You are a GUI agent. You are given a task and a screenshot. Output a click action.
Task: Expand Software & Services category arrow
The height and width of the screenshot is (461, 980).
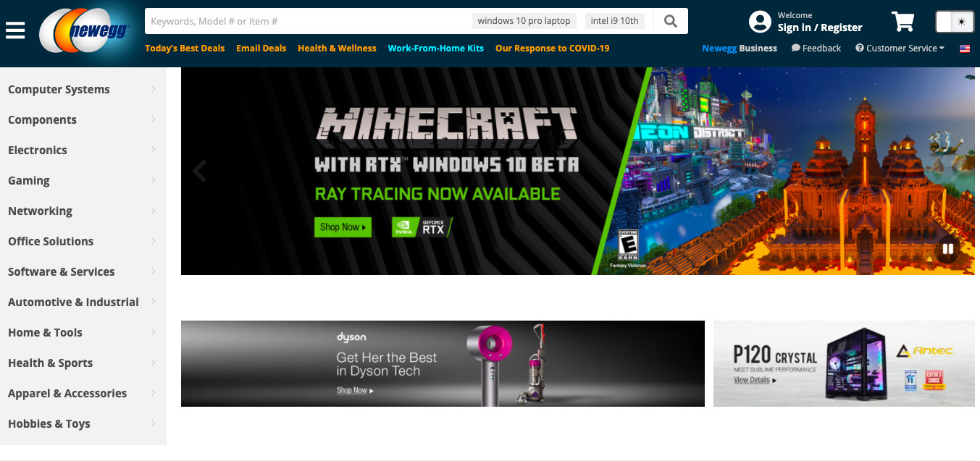pyautogui.click(x=154, y=271)
